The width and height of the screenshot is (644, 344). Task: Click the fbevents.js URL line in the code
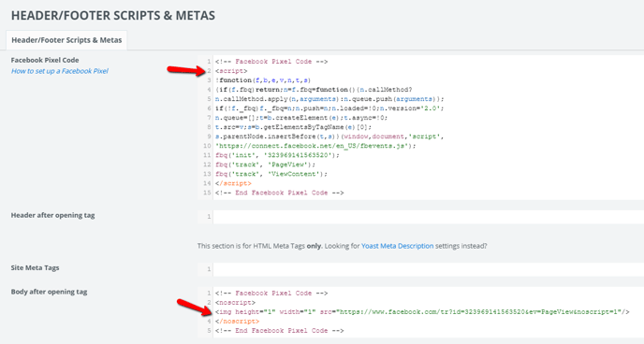(x=315, y=146)
